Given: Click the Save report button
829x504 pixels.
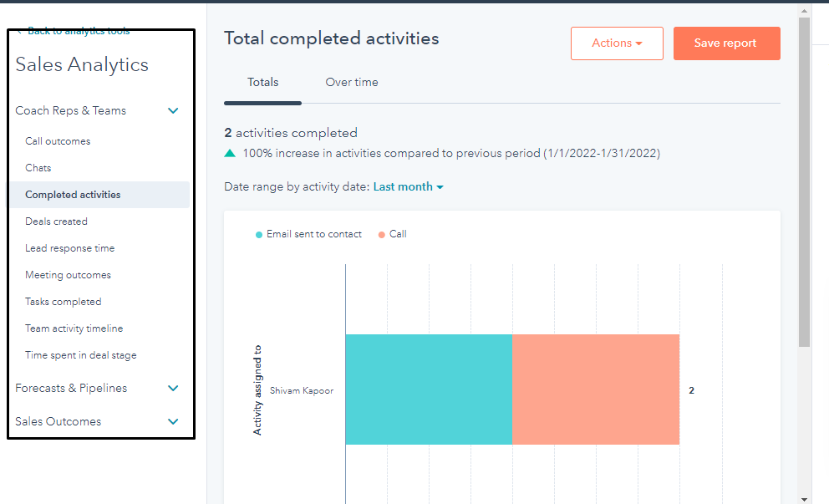Looking at the screenshot, I should tap(726, 43).
